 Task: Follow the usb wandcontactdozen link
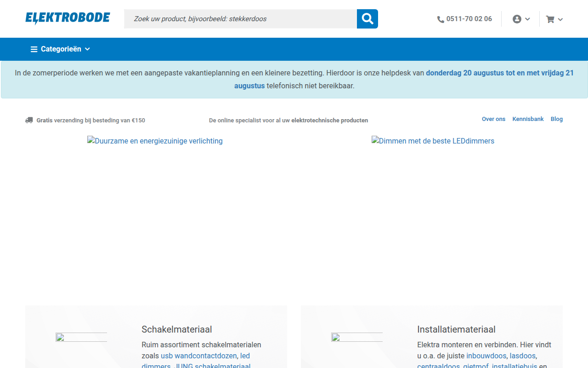(x=199, y=356)
